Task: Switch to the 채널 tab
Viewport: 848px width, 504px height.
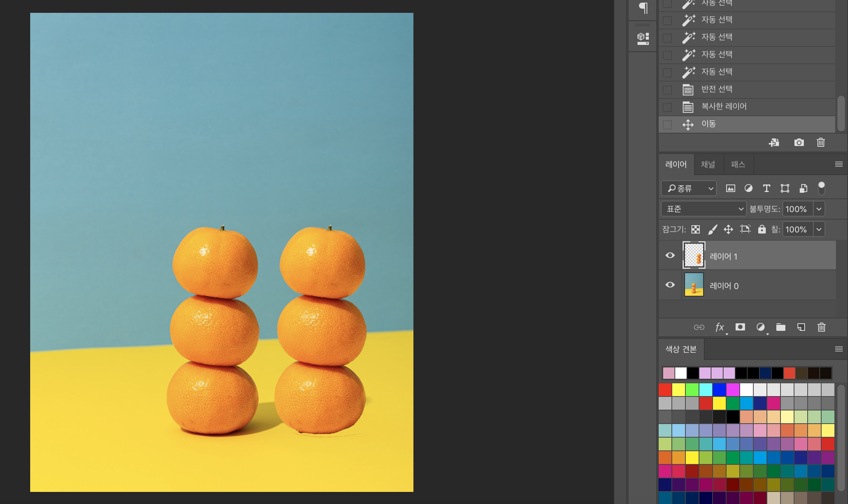Action: coord(708,164)
